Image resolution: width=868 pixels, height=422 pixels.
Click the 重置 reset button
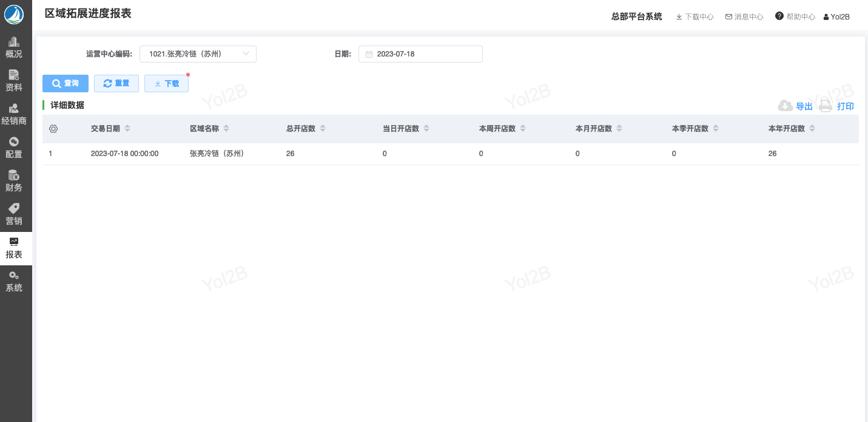(116, 83)
